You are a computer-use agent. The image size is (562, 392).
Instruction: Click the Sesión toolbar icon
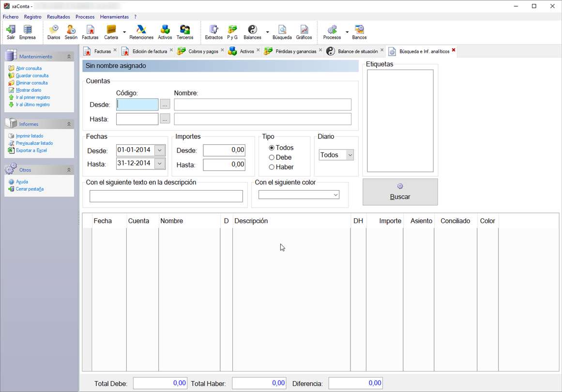click(x=71, y=32)
